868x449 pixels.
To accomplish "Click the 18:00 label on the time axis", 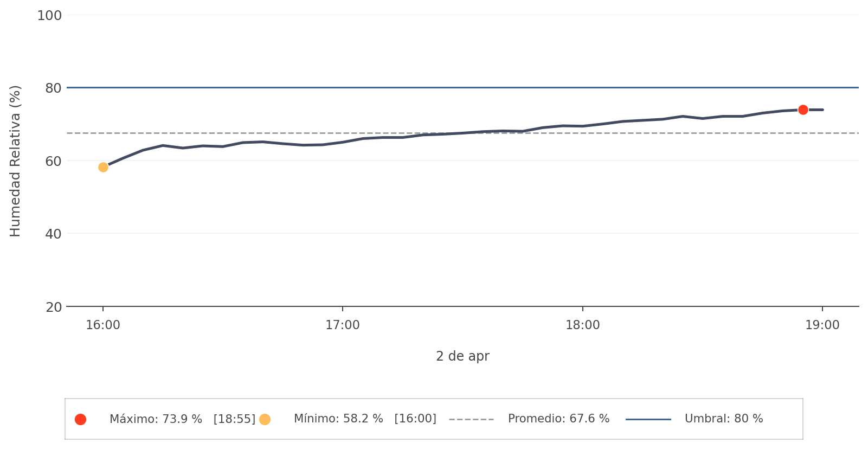I will (583, 325).
